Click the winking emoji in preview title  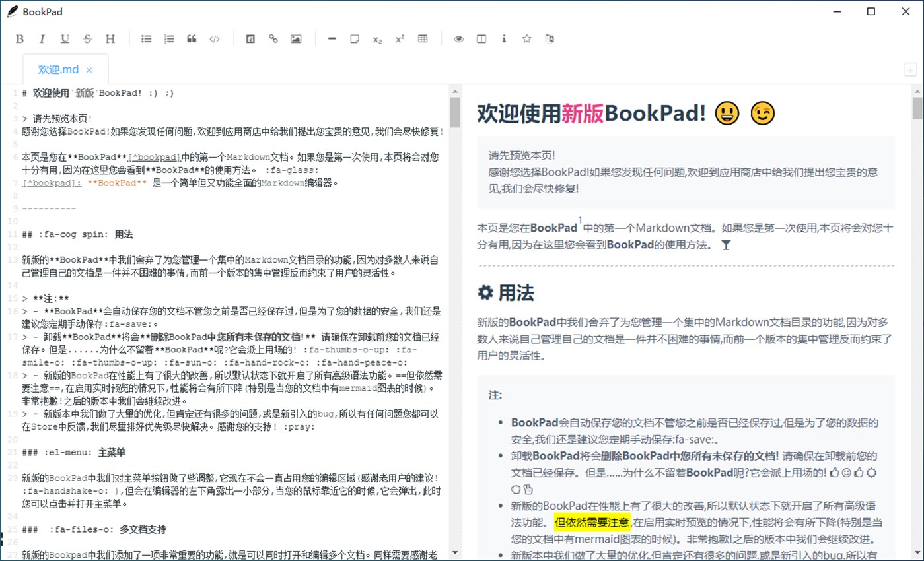(x=762, y=114)
